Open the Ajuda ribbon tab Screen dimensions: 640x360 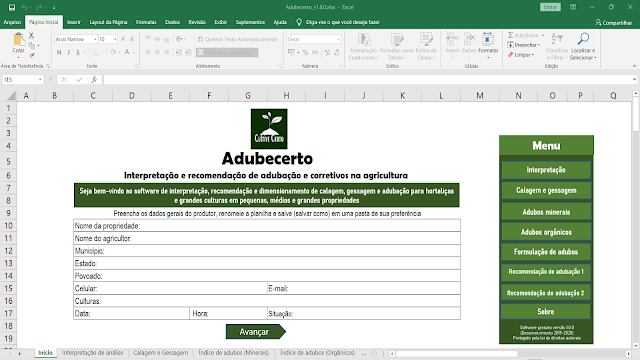[x=280, y=22]
